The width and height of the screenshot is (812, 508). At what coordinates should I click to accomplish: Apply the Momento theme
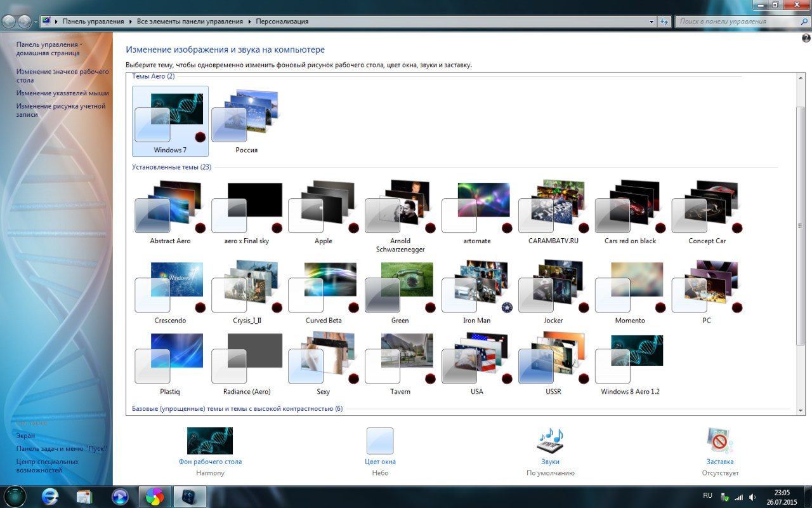click(630, 291)
